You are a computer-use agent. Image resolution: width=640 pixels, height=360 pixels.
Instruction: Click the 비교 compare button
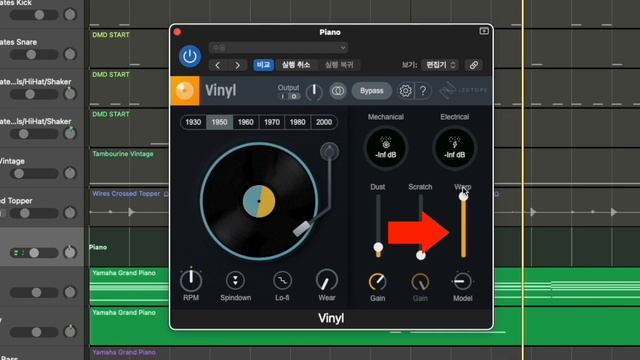pos(263,65)
